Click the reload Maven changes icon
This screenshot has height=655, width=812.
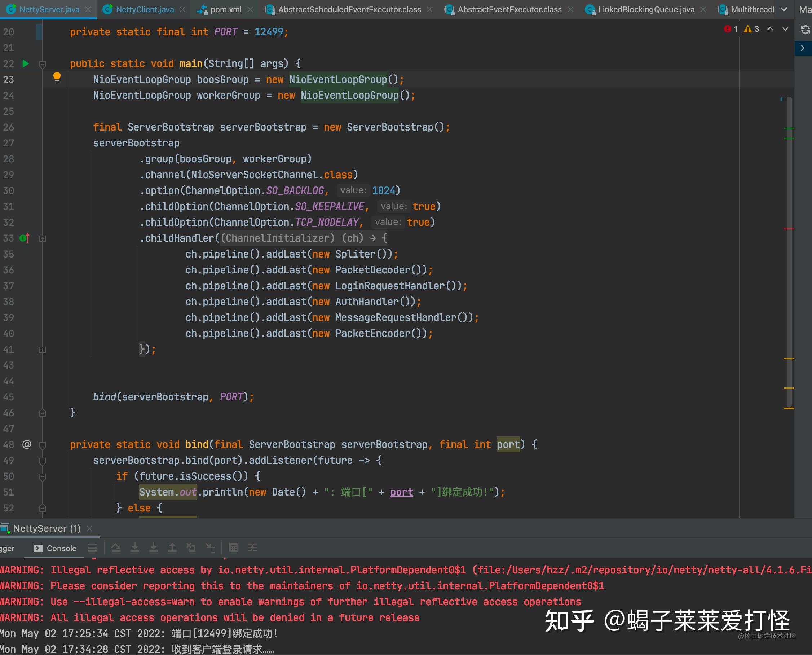click(x=805, y=30)
